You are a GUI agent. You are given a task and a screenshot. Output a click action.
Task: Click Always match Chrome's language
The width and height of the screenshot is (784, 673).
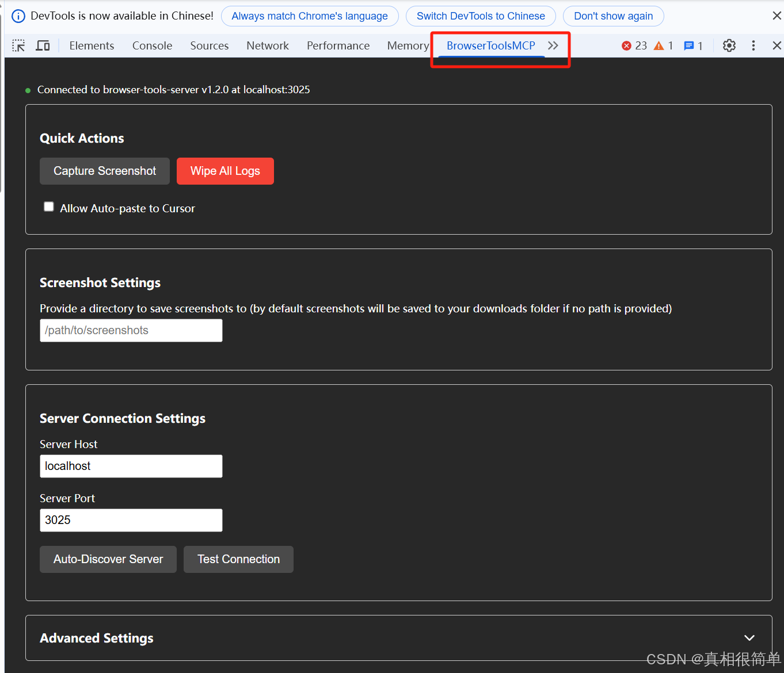[310, 16]
